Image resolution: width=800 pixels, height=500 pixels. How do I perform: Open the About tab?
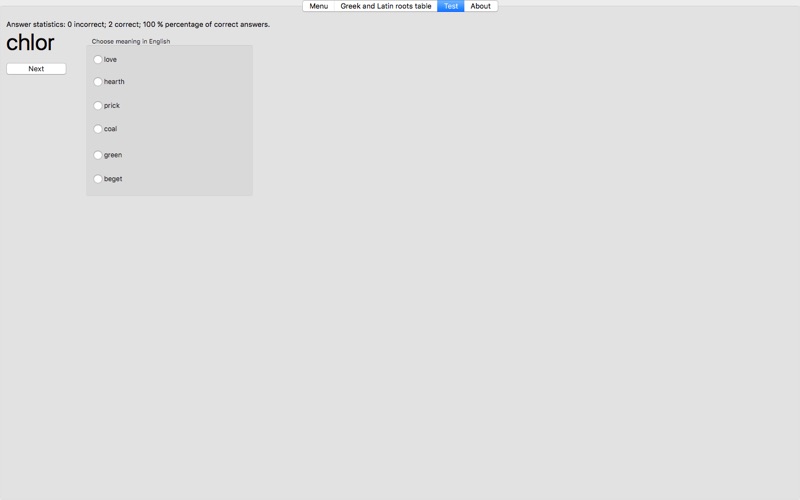click(x=481, y=6)
